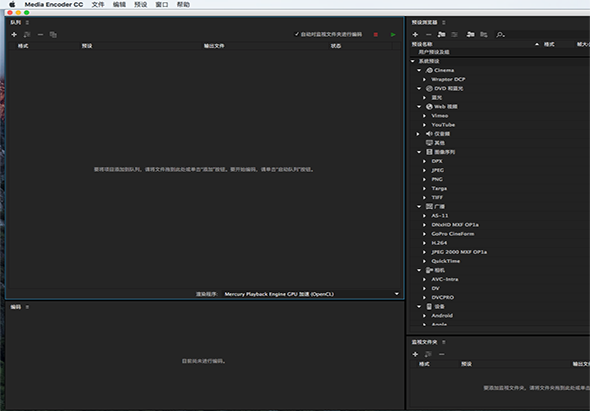Click the queue's Add Output icon

(x=27, y=35)
